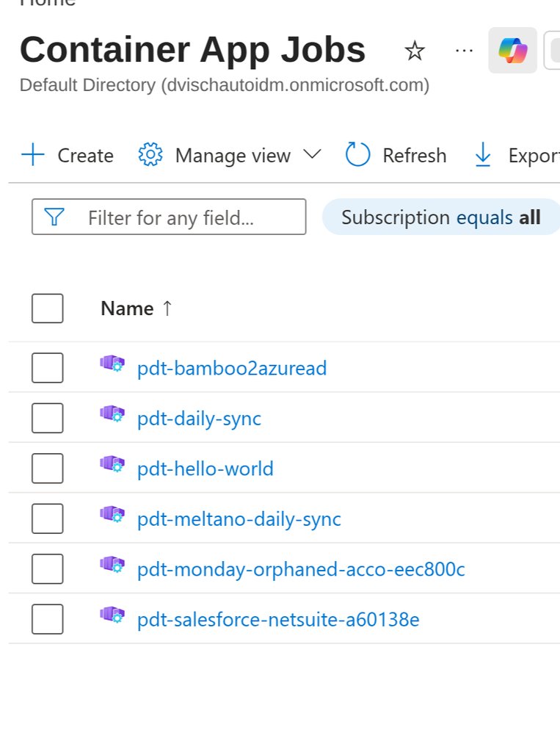Open the pdt-meltano-daily-sync job link
Screen dimensions: 560x752
pos(239,519)
